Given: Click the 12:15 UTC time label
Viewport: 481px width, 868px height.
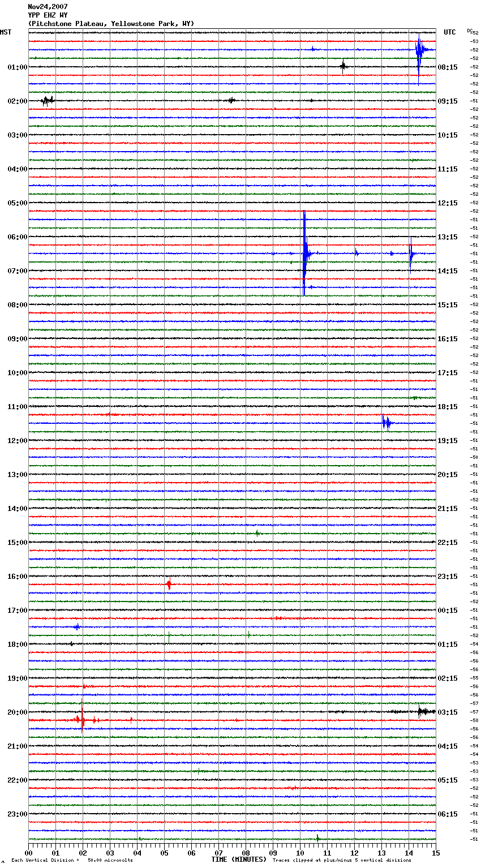Looking at the screenshot, I should click(448, 203).
